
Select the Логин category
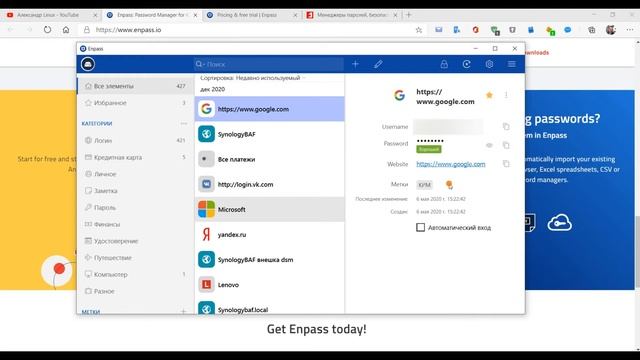135,140
